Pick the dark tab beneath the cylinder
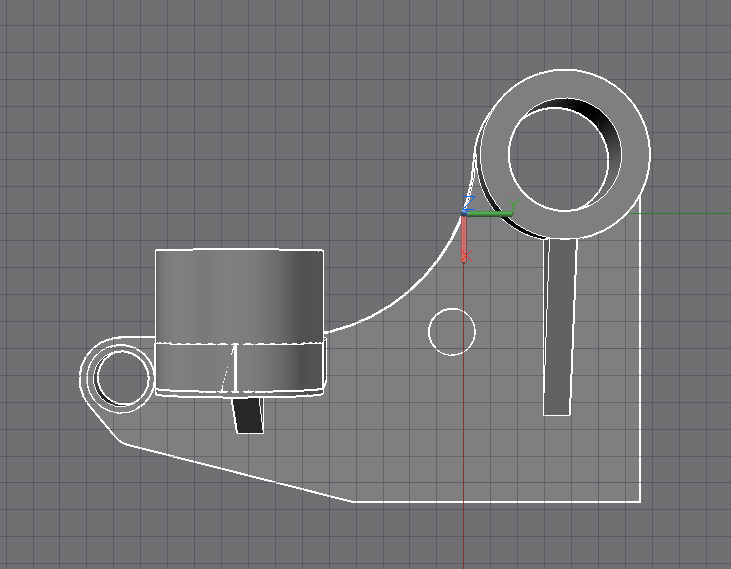The width and height of the screenshot is (731, 569). click(x=248, y=415)
